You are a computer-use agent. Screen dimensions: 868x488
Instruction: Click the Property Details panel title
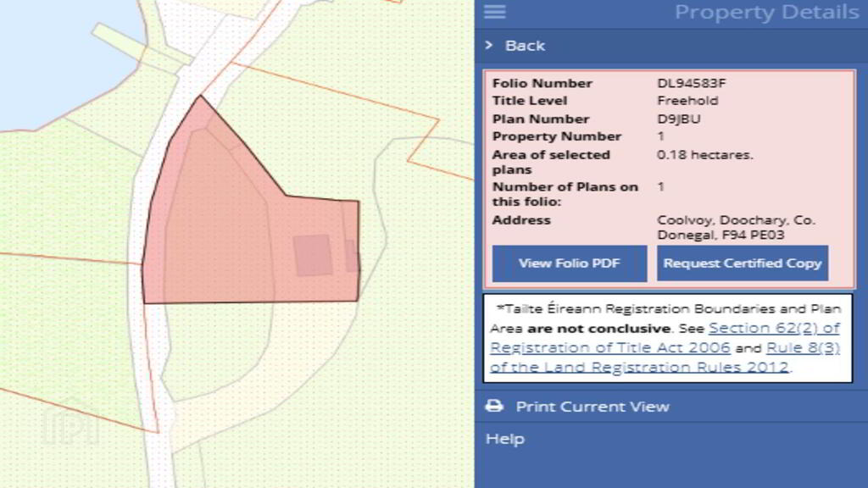click(766, 13)
